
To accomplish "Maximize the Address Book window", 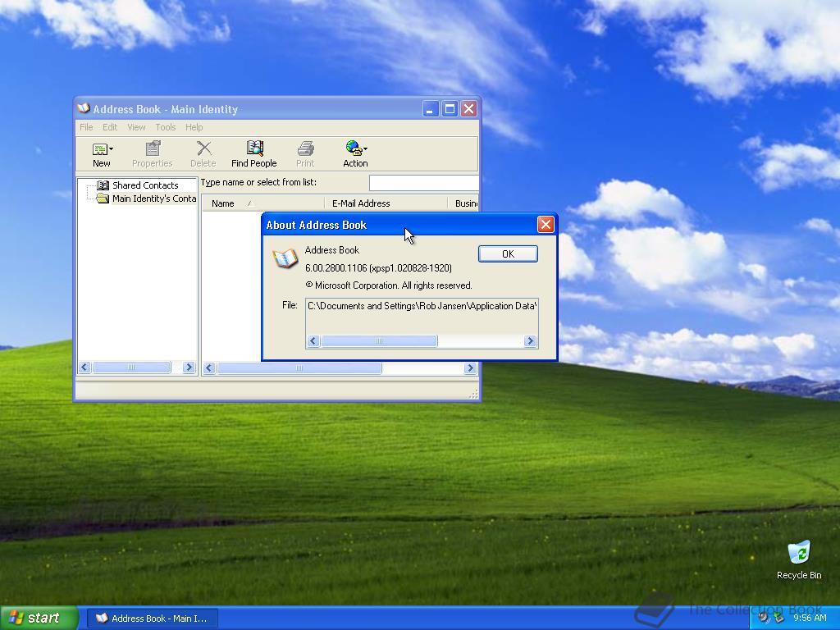I will (450, 109).
